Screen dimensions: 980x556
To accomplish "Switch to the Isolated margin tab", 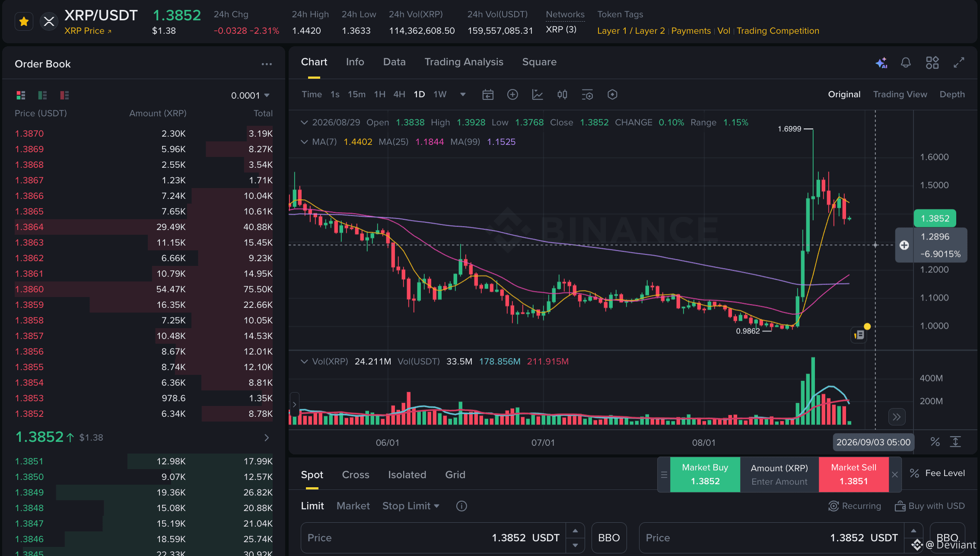I will pos(407,475).
